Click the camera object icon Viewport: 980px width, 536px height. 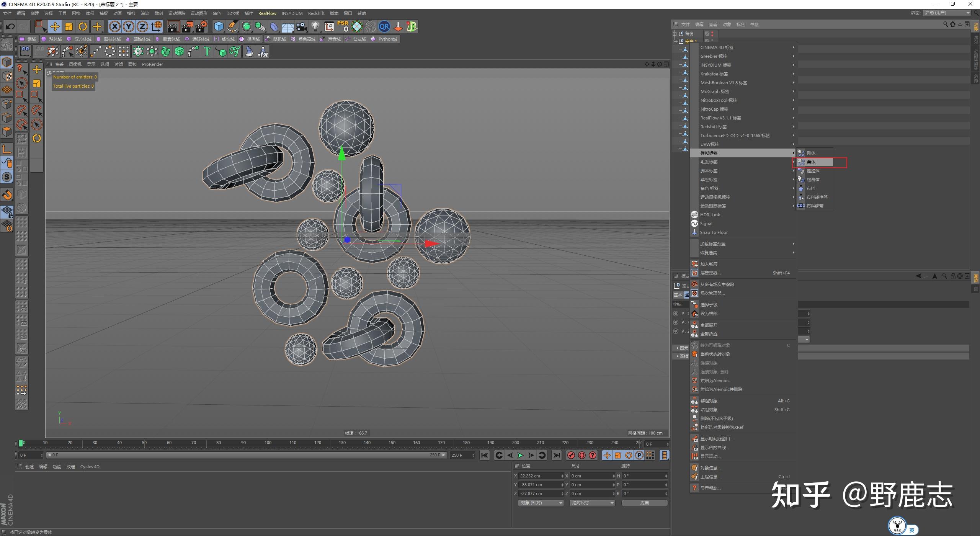click(302, 26)
